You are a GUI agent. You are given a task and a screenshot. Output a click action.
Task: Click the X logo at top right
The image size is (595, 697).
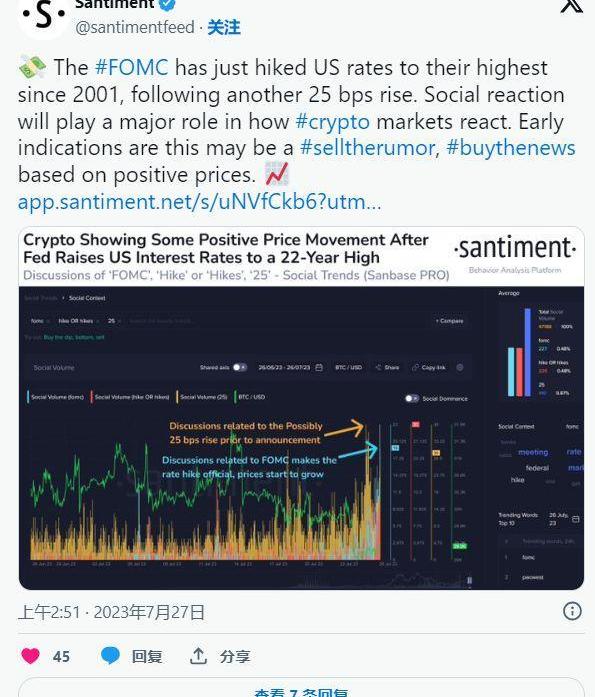(x=571, y=6)
